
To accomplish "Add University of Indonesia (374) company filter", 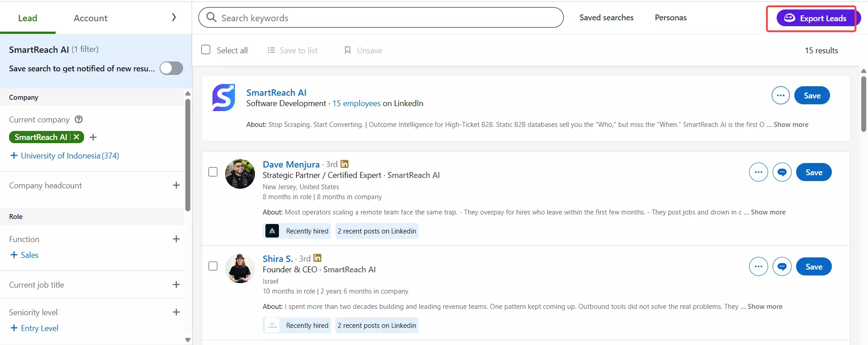I will 64,156.
